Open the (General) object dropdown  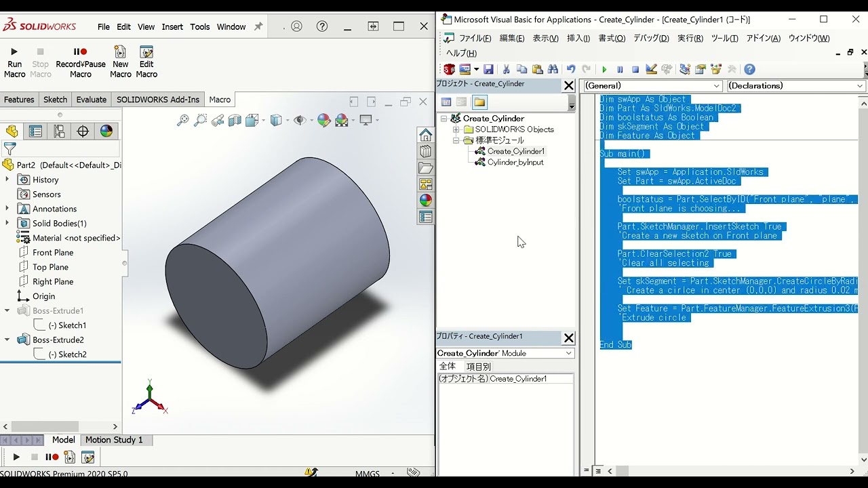[717, 86]
